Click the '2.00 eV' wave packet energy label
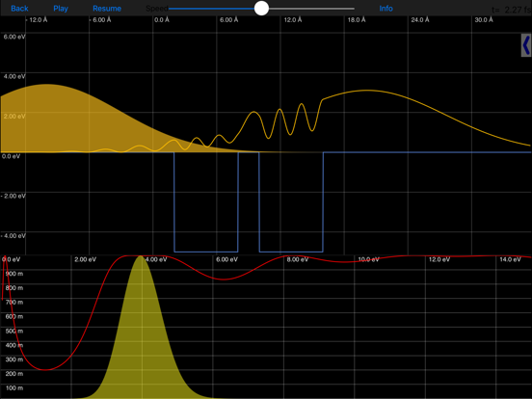Viewport: 532px width, 399px height. (14, 117)
